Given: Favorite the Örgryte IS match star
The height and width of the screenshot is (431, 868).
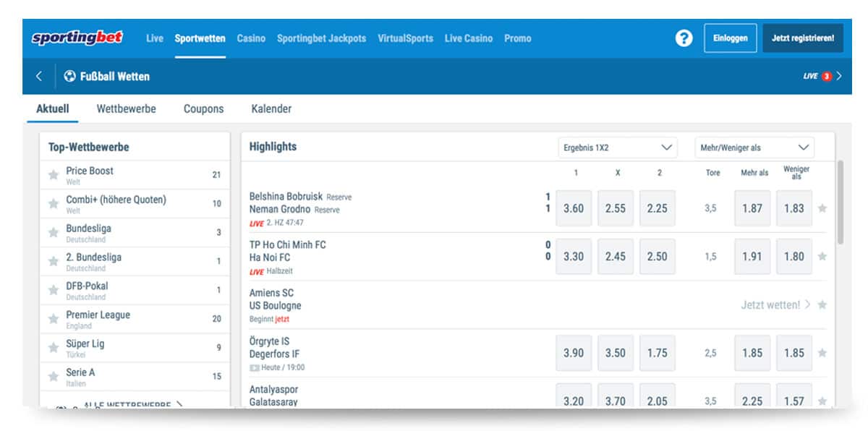Looking at the screenshot, I should coord(822,353).
